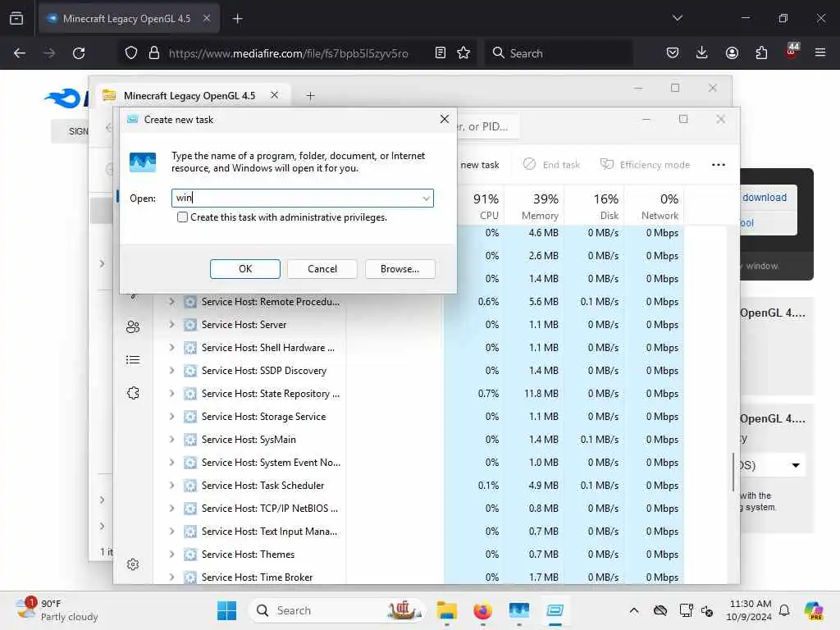Select Service Host: Themes row
This screenshot has width=840, height=630.
tap(418, 555)
